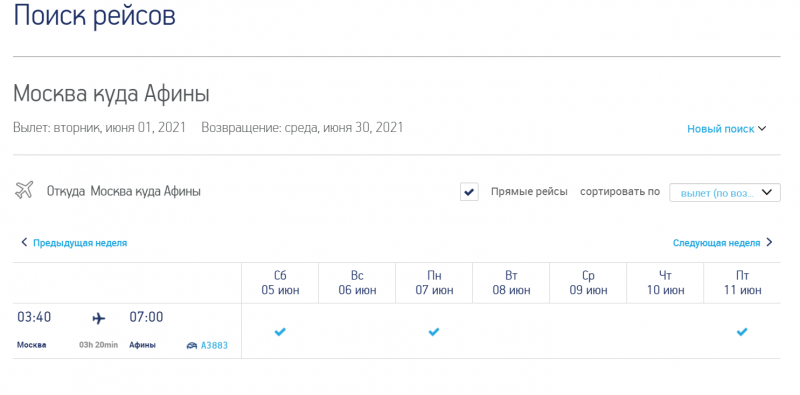800x395 pixels.
Task: Click the Чт 10 июн column header
Action: [665, 283]
